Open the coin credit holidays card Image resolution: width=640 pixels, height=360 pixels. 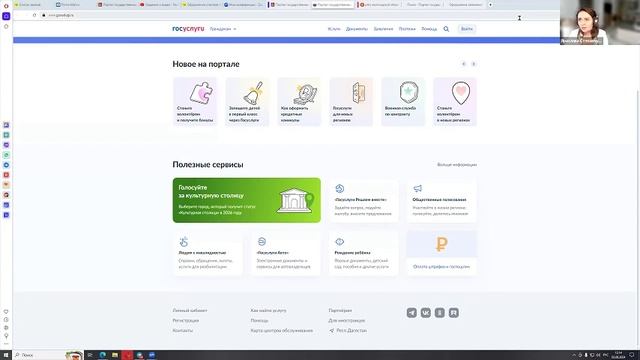(299, 102)
